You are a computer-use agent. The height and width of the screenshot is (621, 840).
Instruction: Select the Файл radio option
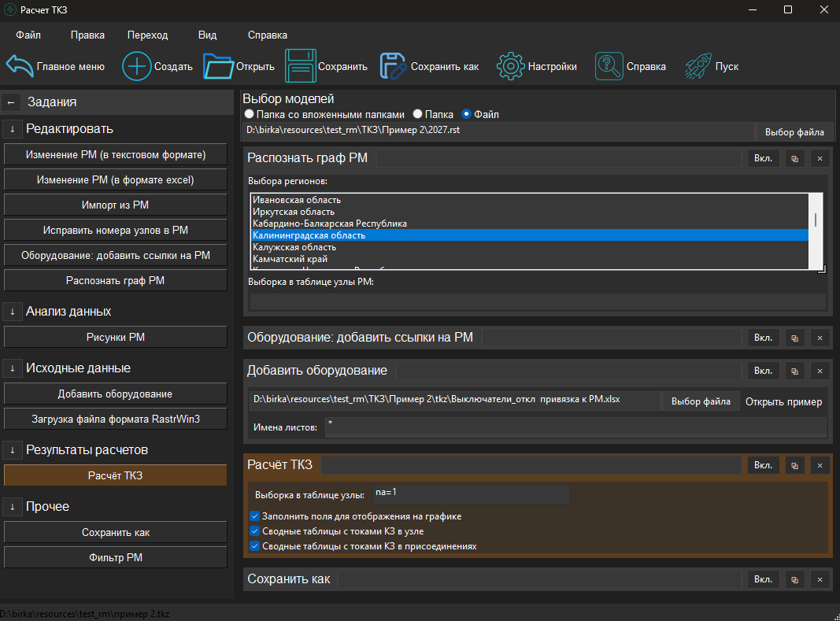(x=467, y=114)
